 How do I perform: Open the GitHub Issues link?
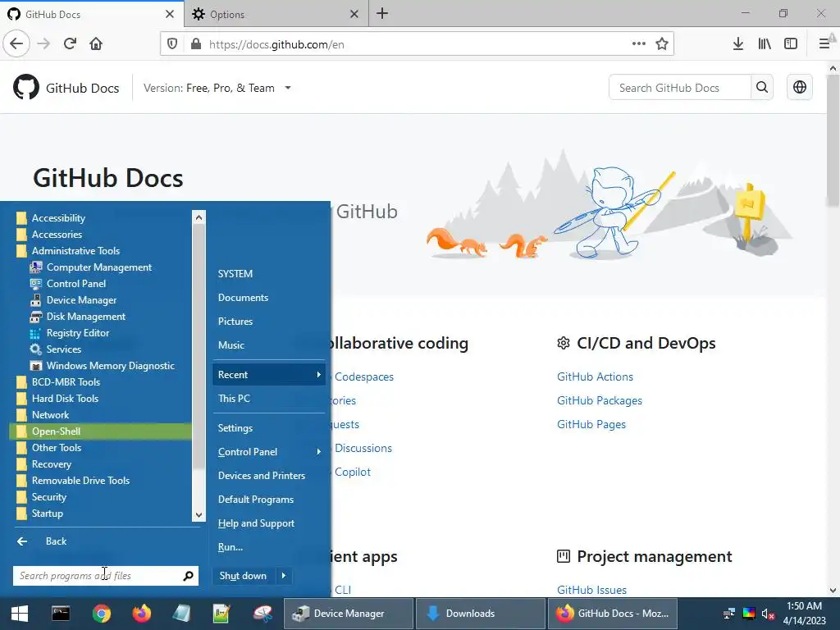pyautogui.click(x=591, y=590)
